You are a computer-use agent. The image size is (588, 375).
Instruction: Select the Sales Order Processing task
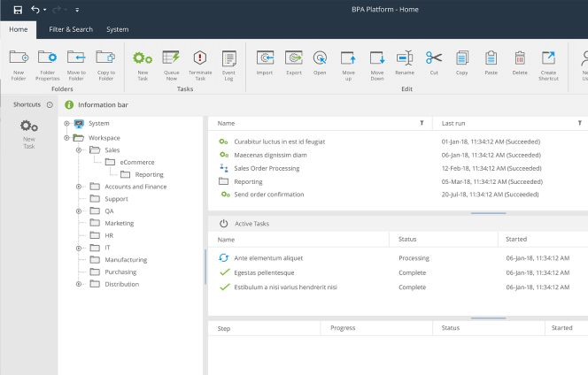(267, 168)
